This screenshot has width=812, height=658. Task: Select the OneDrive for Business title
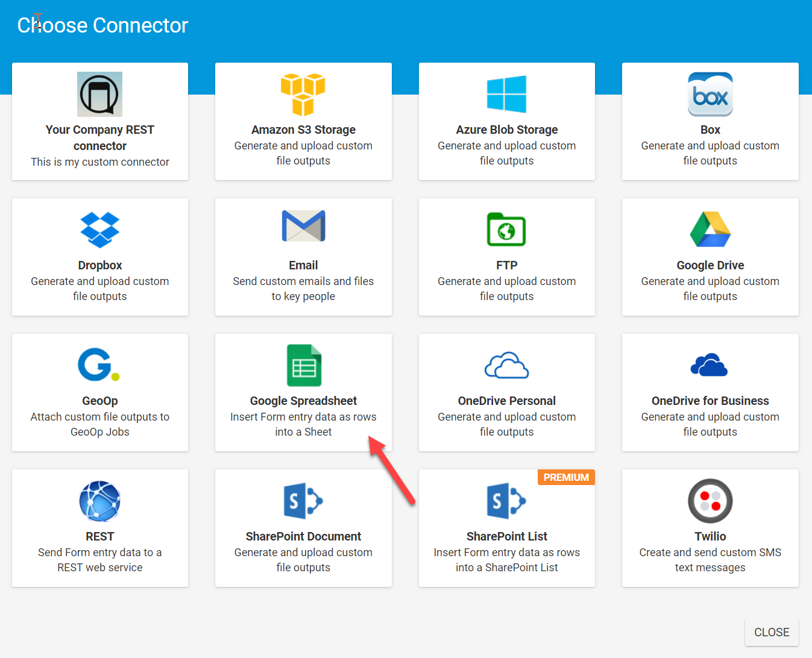tap(710, 401)
